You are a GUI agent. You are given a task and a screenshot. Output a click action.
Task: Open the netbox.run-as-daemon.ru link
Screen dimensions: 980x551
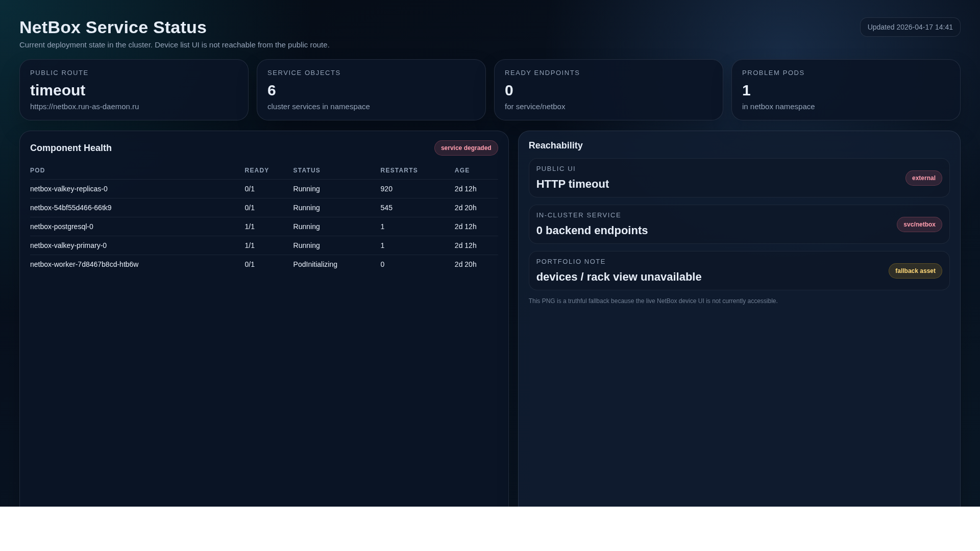85,107
